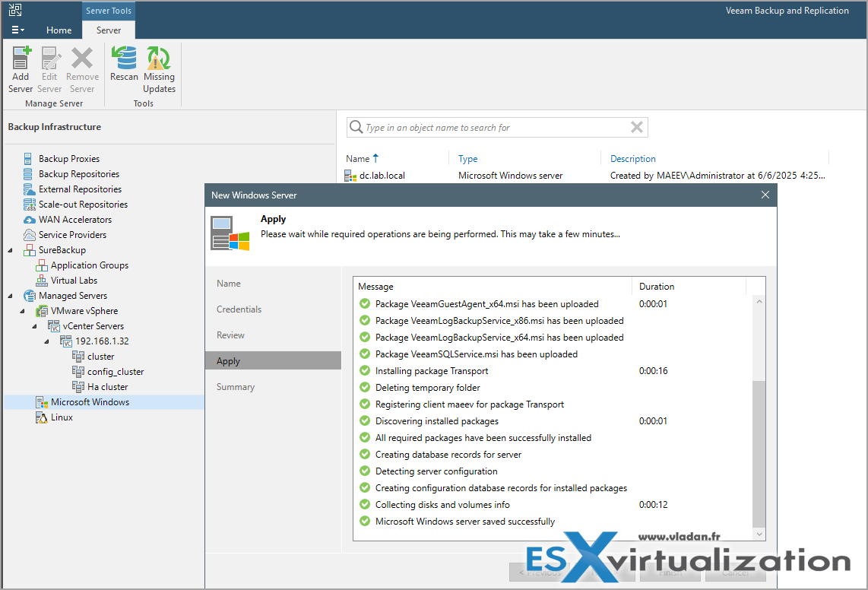The height and width of the screenshot is (590, 868).
Task: Select the 192.168.1.32 vCenter entry
Action: [102, 341]
